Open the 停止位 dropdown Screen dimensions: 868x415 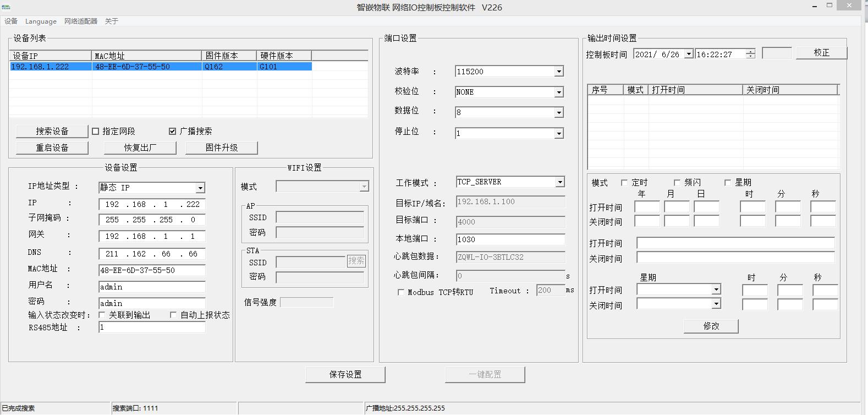559,133
